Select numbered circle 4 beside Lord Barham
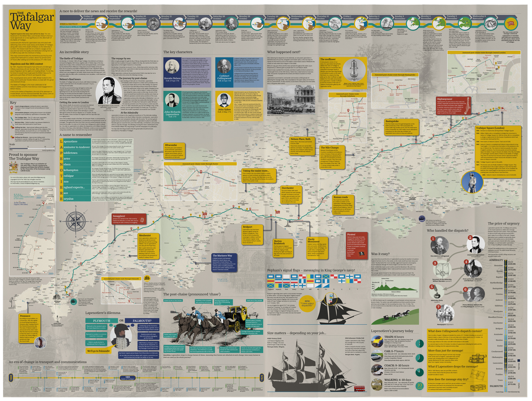 [x=466, y=262]
